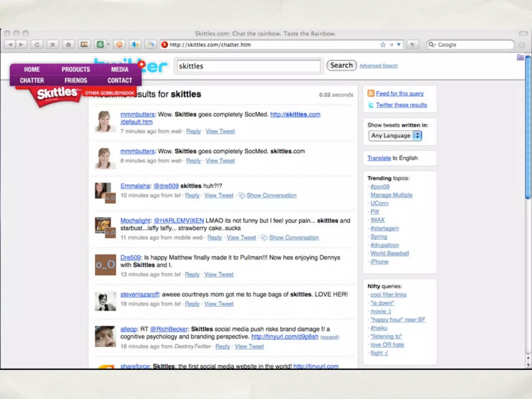This screenshot has height=399, width=532.
Task: Click the browser back arrow button
Action: coord(10,45)
